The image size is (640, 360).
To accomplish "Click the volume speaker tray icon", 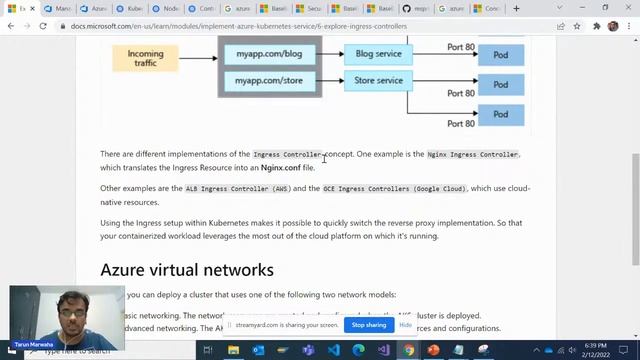I will [x=572, y=350].
